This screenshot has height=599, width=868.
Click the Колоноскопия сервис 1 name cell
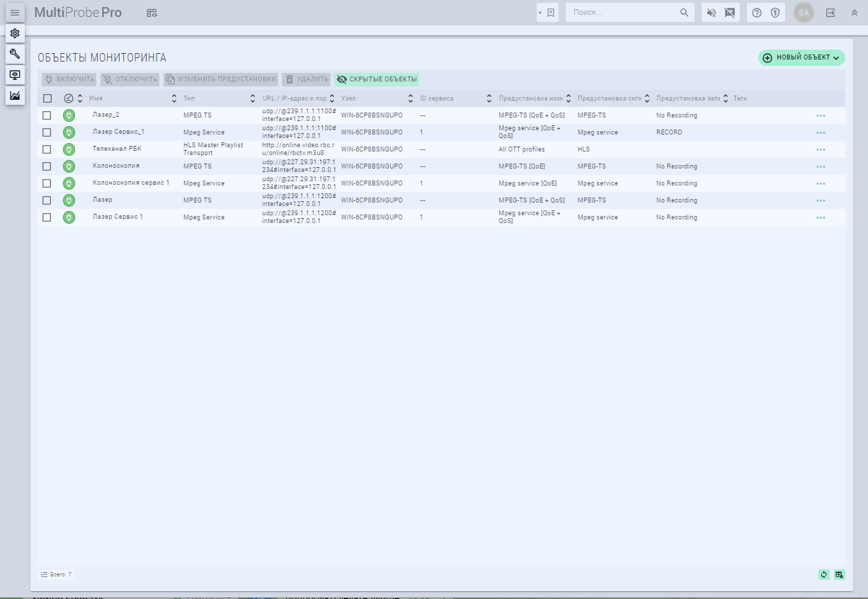(x=131, y=183)
